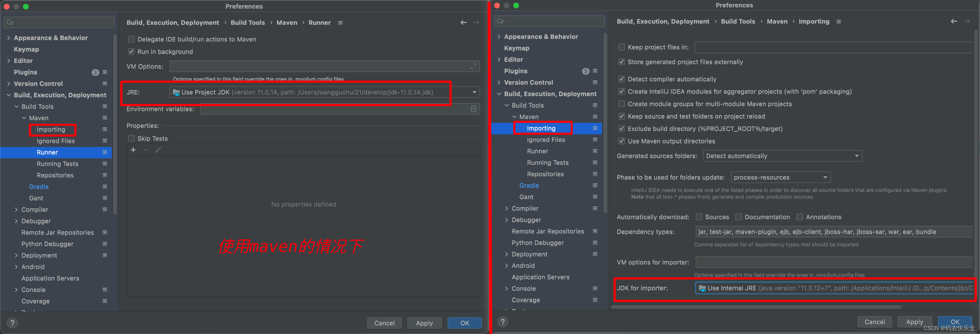Click the project icon next to Plugins in left window
This screenshot has height=334, width=980.
point(105,72)
